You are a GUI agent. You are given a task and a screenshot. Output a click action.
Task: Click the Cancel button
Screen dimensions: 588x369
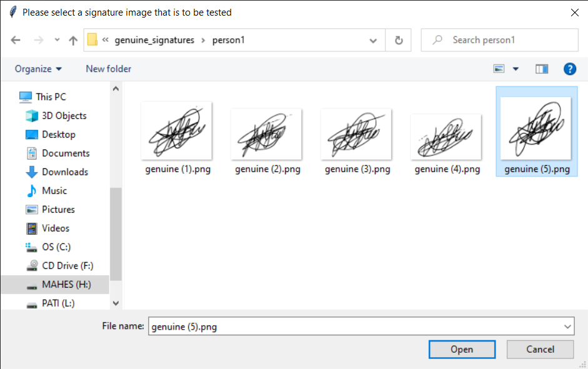[540, 349]
